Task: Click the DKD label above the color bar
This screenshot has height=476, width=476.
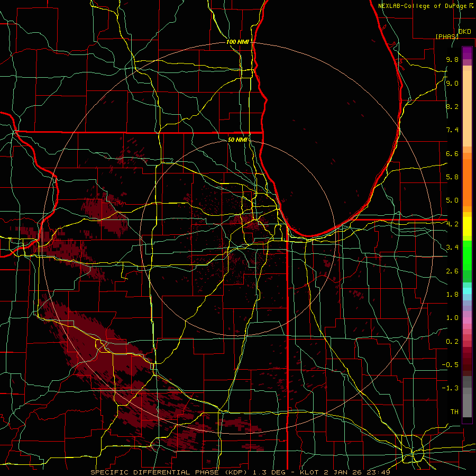Action: tap(464, 32)
